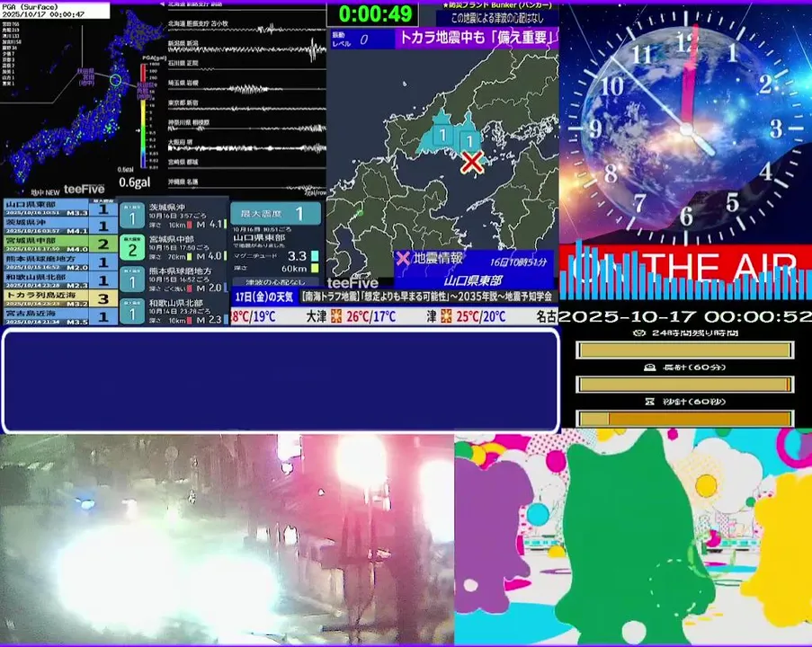Click the 振動レベル 0 indicator
Viewport: 812px width, 647px height.
click(x=362, y=40)
